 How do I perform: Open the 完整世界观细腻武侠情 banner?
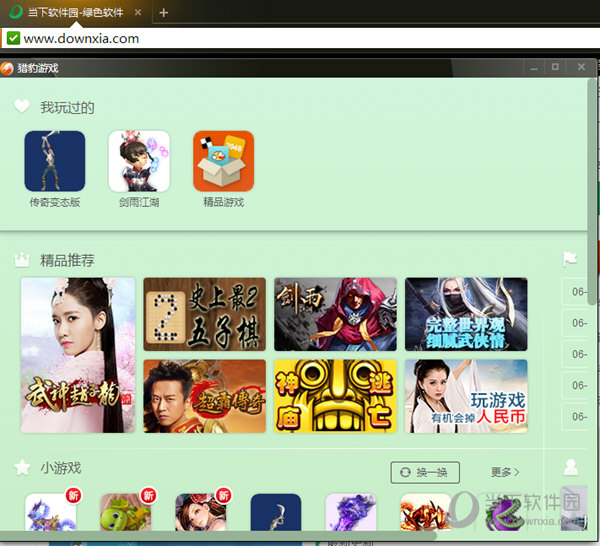[x=466, y=315]
